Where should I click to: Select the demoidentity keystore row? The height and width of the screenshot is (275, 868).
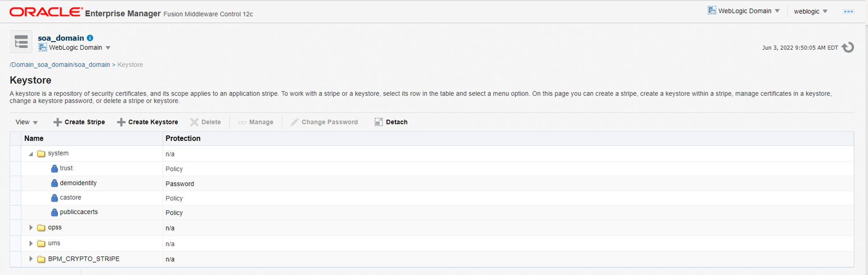click(432, 183)
